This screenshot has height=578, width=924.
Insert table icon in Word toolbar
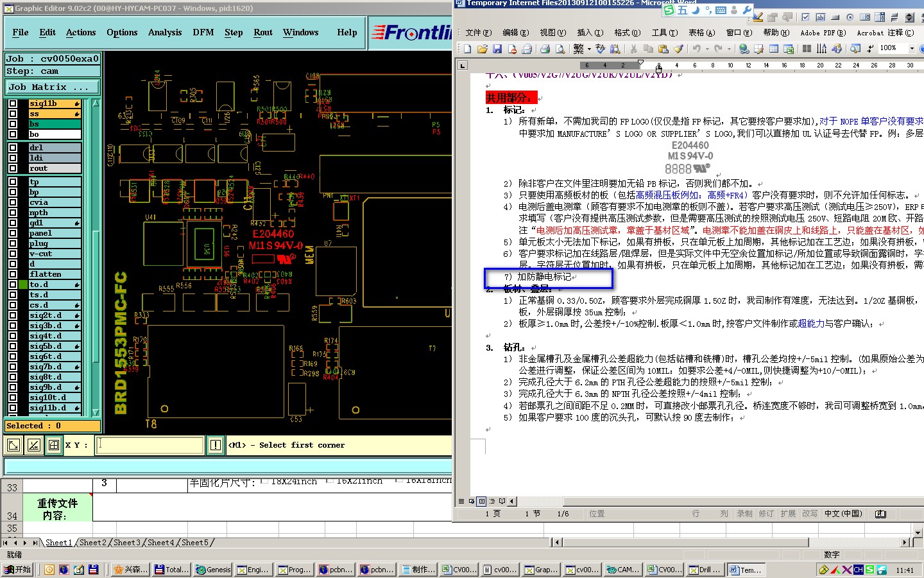pos(774,48)
